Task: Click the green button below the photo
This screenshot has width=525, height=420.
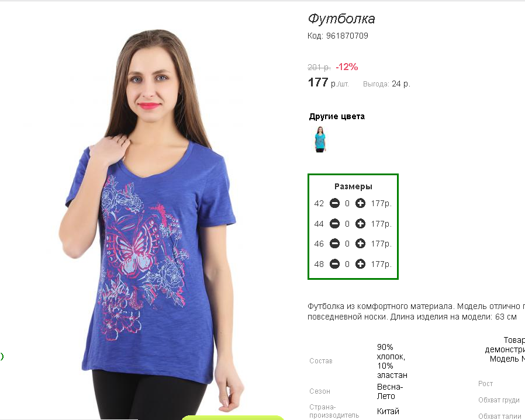Action: (x=233, y=417)
